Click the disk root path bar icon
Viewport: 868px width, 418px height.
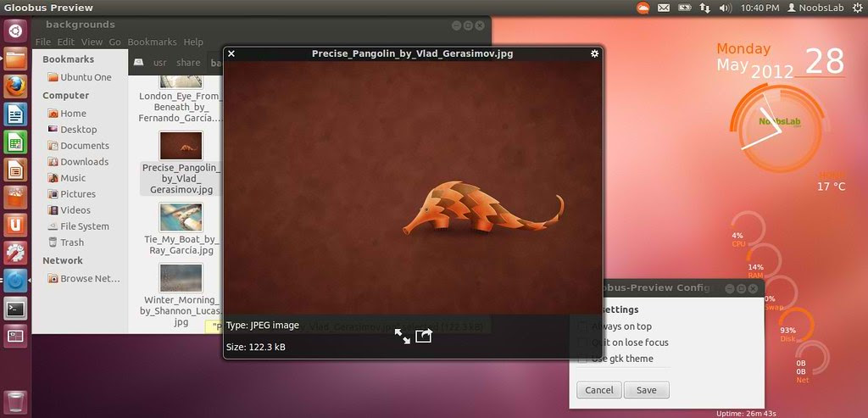pos(138,63)
